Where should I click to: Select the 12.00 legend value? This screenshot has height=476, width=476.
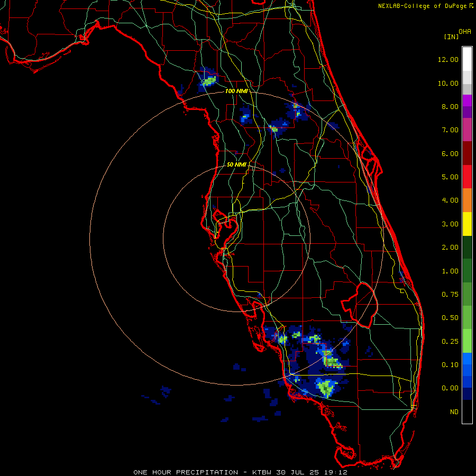click(448, 59)
